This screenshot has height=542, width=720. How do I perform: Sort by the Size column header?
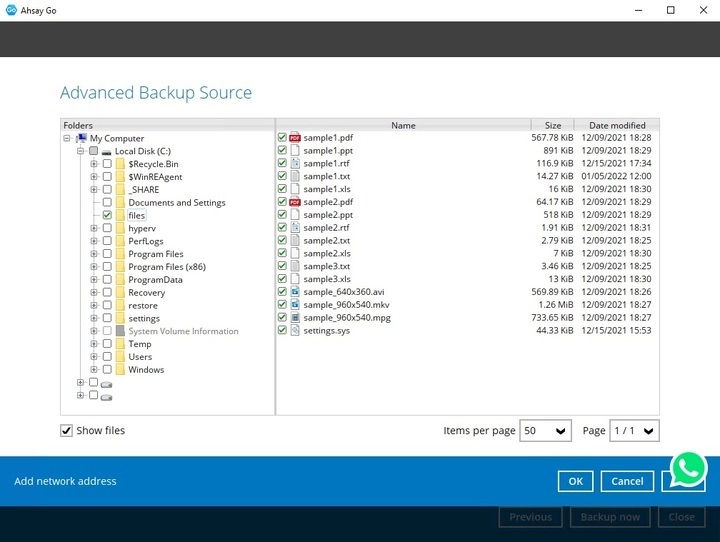click(x=552, y=125)
